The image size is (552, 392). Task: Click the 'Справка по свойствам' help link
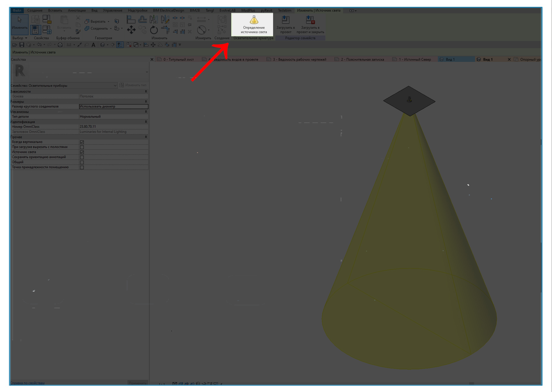(x=28, y=383)
